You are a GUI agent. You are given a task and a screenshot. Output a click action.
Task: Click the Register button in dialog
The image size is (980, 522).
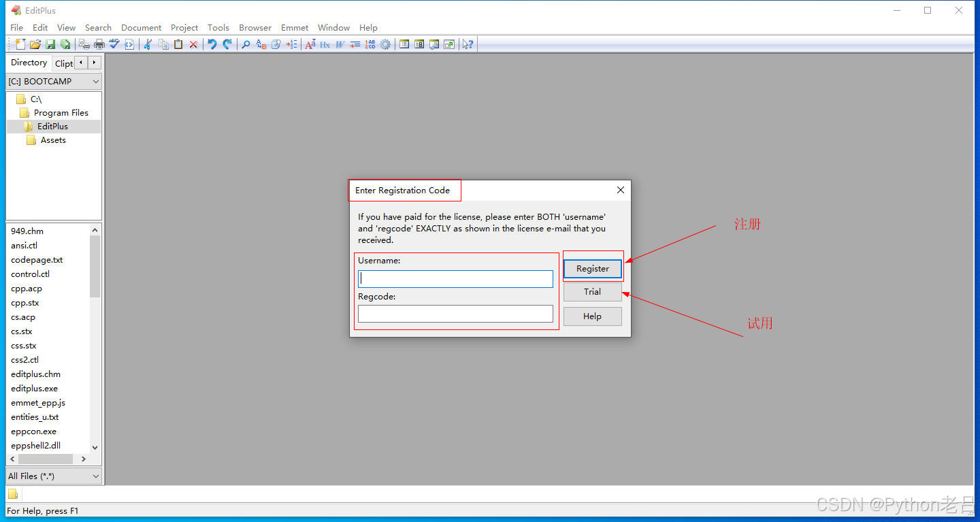coord(593,269)
